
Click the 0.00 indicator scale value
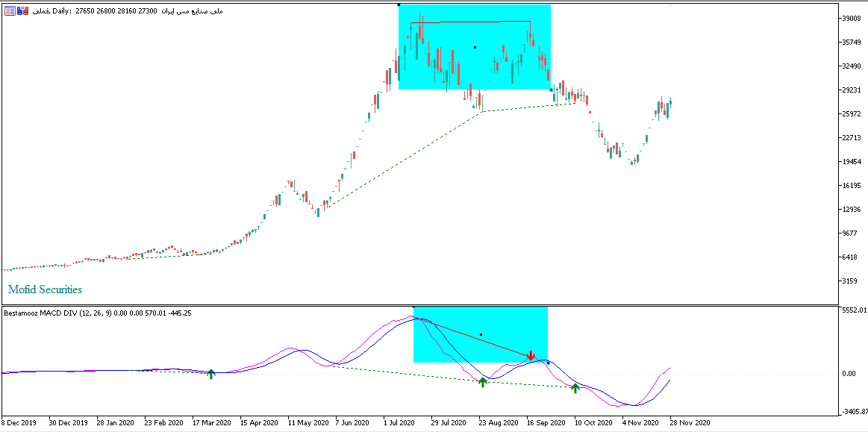pos(849,374)
